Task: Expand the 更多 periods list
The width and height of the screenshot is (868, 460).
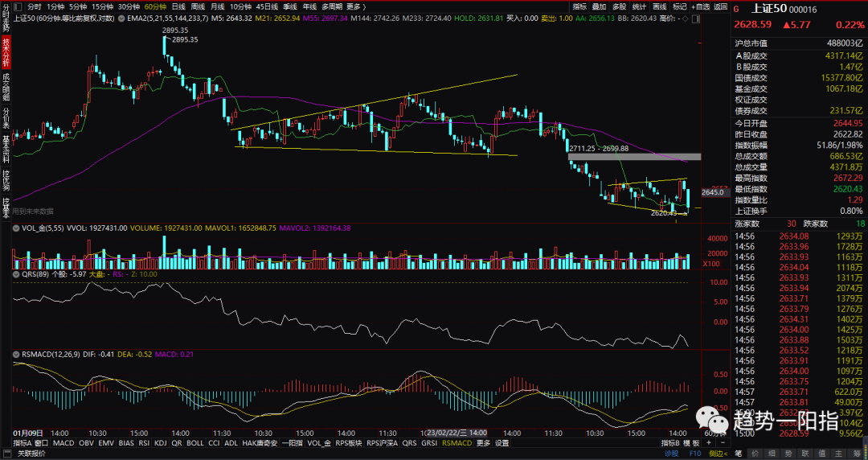Action: pyautogui.click(x=357, y=6)
